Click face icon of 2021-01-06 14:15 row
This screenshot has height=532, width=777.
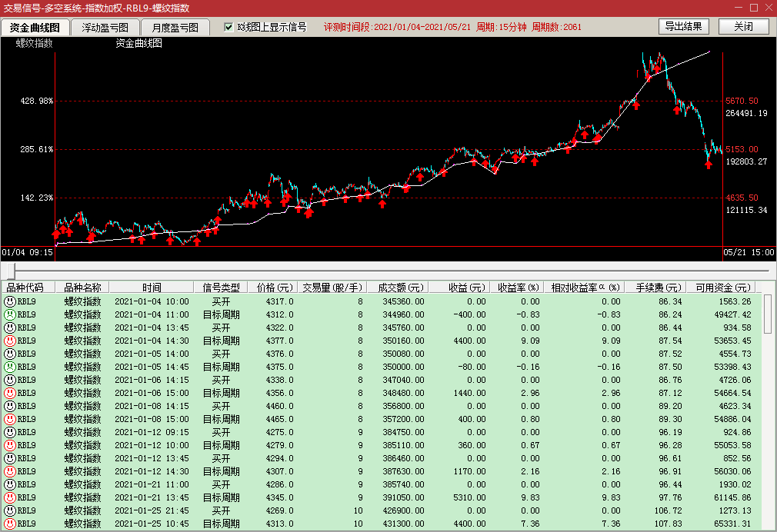pos(10,380)
